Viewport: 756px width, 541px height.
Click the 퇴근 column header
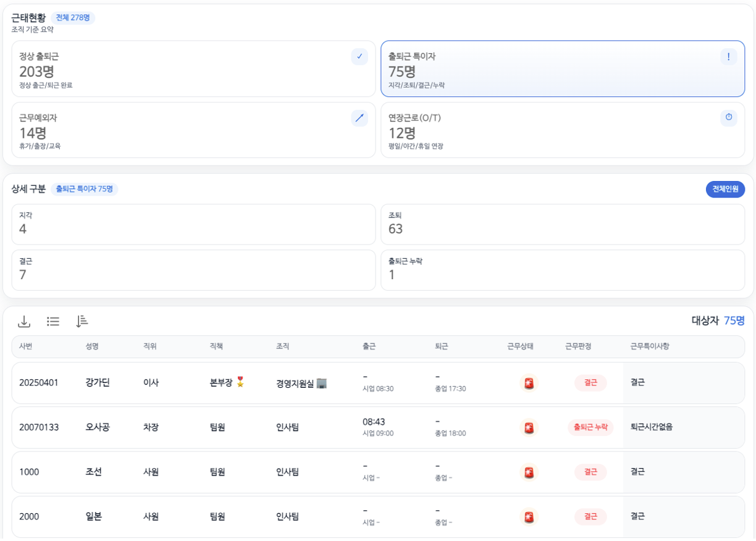click(442, 346)
